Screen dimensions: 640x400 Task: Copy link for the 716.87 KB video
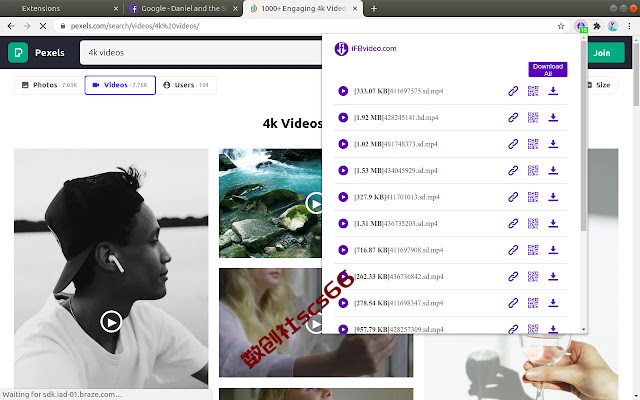coord(513,250)
